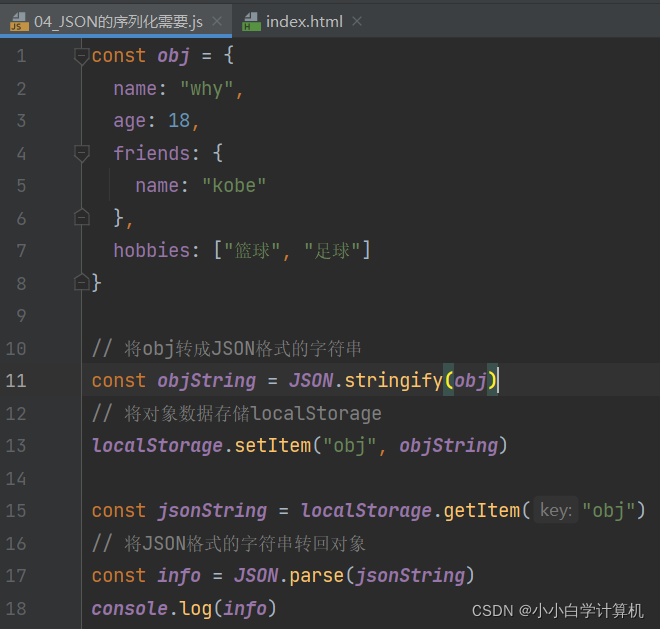Click stringify on line 11
Screen dimensions: 660x629
pos(394,381)
